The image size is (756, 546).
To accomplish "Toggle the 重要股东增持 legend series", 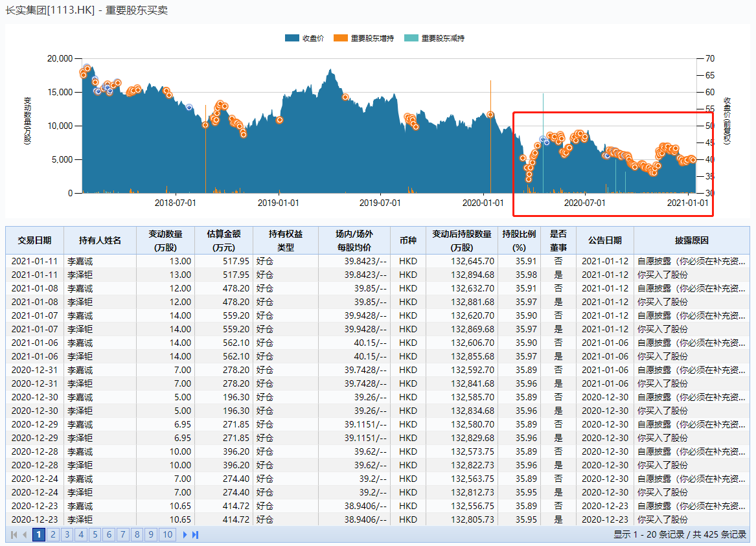I will click(x=372, y=38).
